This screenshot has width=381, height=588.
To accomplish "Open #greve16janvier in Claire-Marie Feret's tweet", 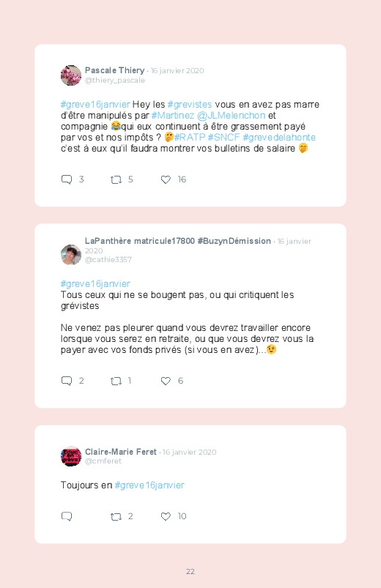I will (149, 485).
